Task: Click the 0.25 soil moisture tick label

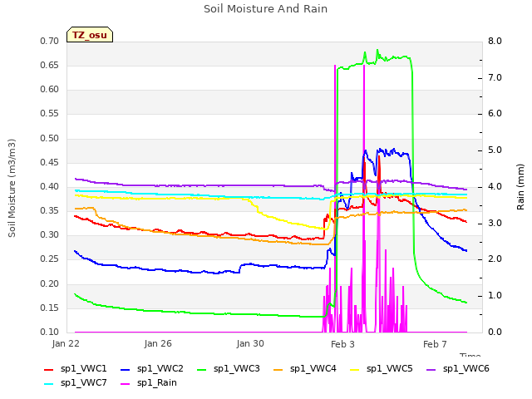Action: tap(50, 259)
